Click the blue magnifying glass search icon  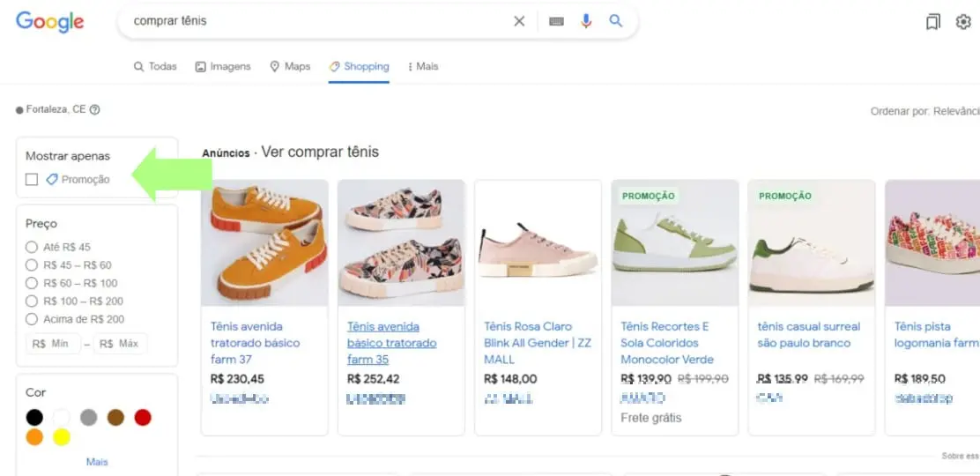click(x=616, y=21)
